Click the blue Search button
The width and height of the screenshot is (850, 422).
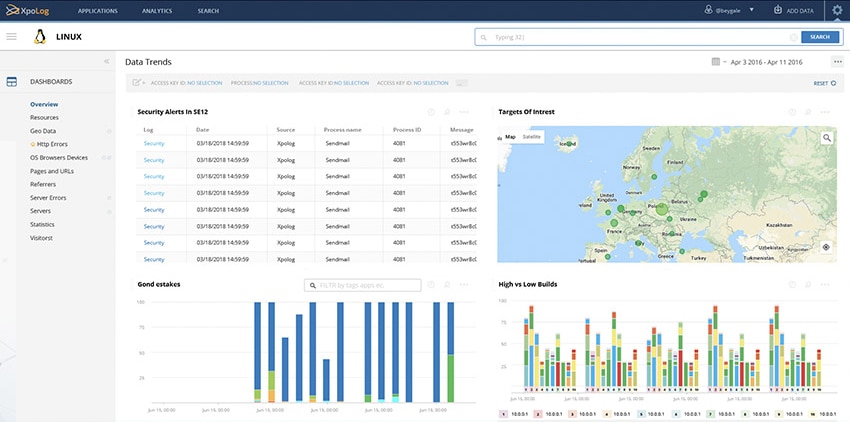pos(820,37)
